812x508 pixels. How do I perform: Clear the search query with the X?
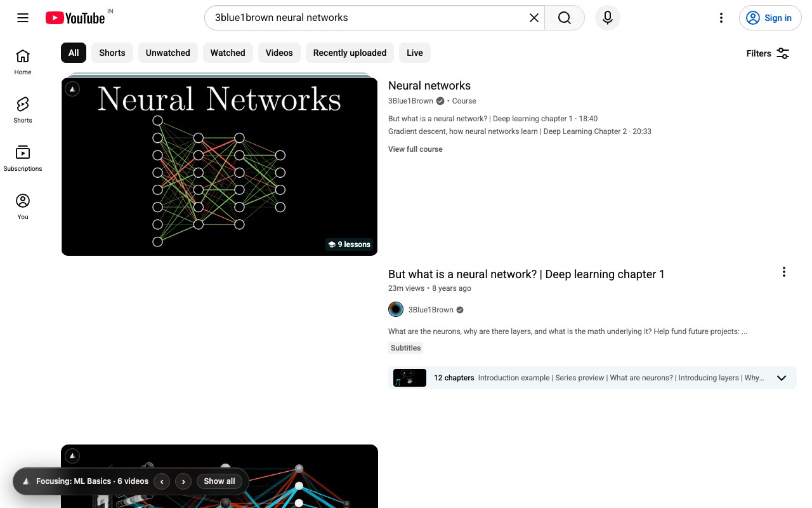tap(534, 18)
